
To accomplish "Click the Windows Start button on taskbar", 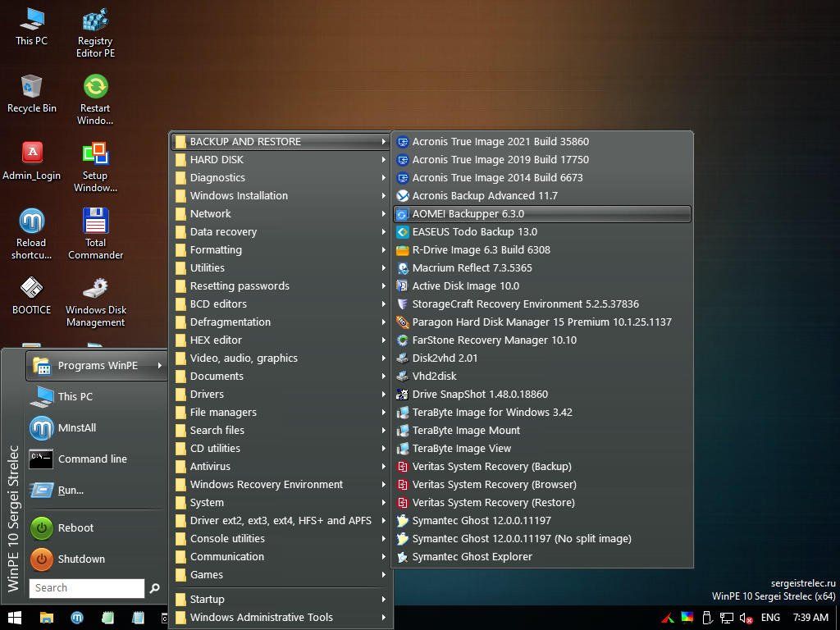I will (x=15, y=618).
